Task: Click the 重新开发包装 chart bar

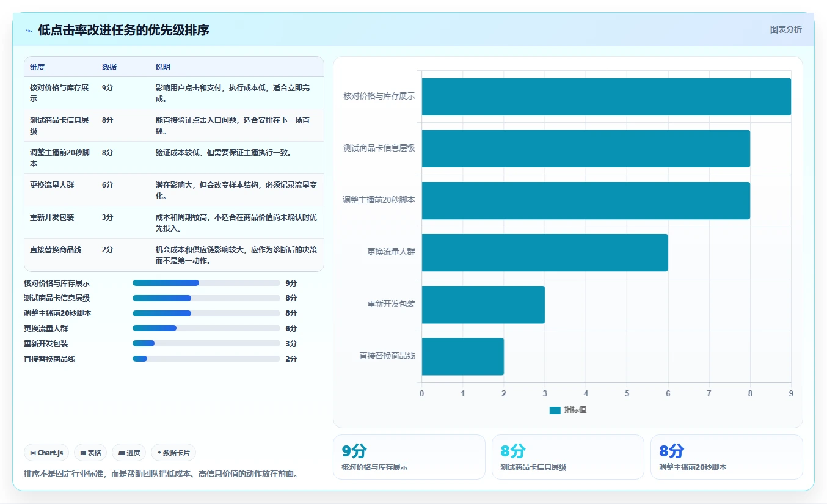Action: click(x=483, y=304)
